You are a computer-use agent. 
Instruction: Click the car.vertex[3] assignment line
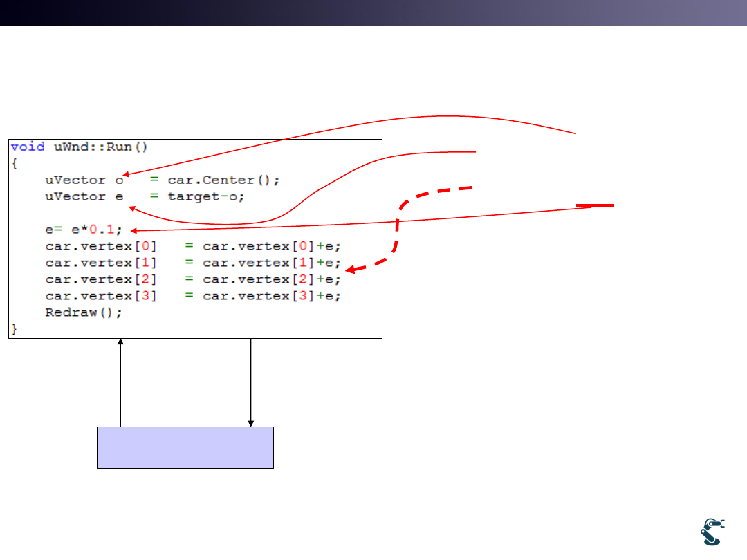point(194,296)
